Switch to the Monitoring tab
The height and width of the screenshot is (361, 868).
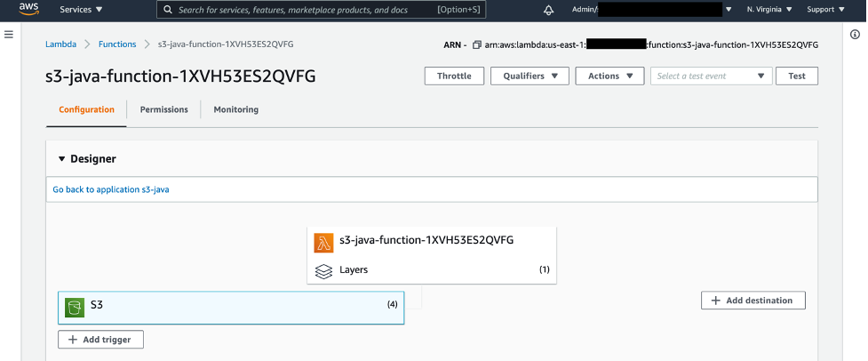(x=235, y=109)
